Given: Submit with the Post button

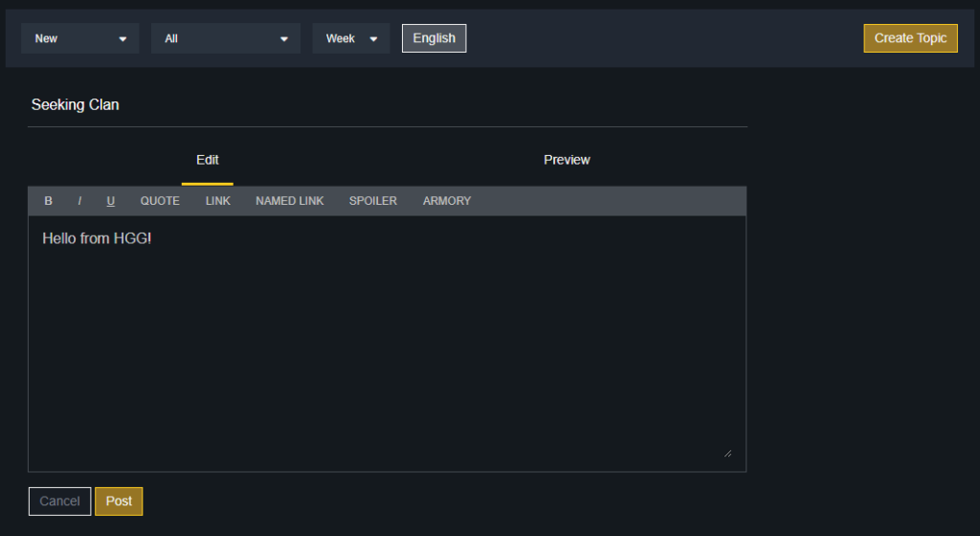Looking at the screenshot, I should [119, 502].
